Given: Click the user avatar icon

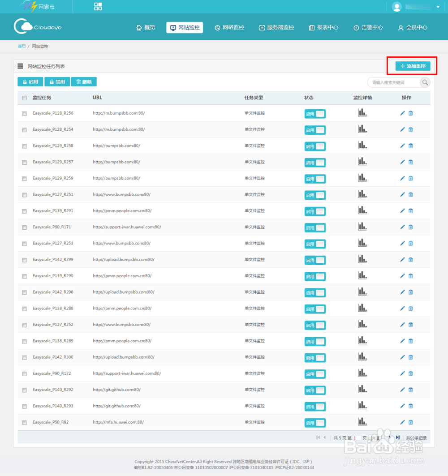Looking at the screenshot, I should [396, 7].
